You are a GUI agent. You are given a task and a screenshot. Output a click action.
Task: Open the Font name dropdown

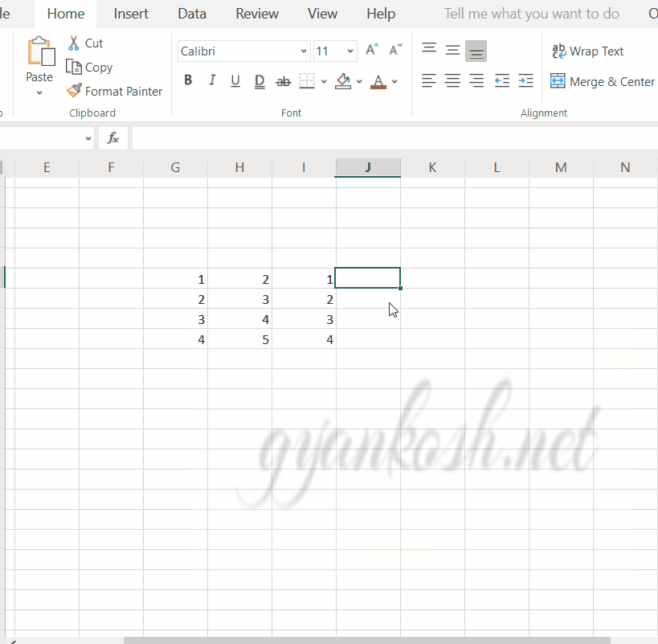click(x=304, y=51)
